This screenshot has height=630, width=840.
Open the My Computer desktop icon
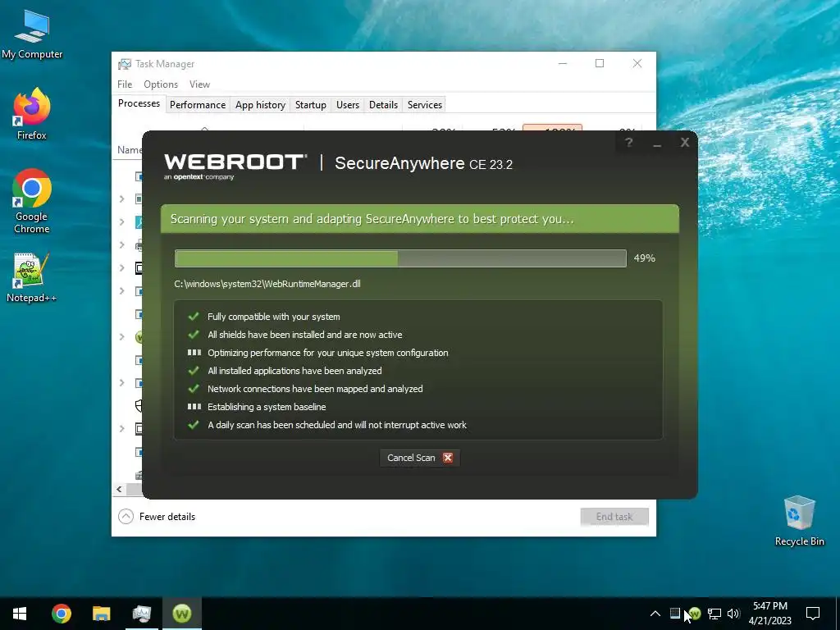(32, 34)
